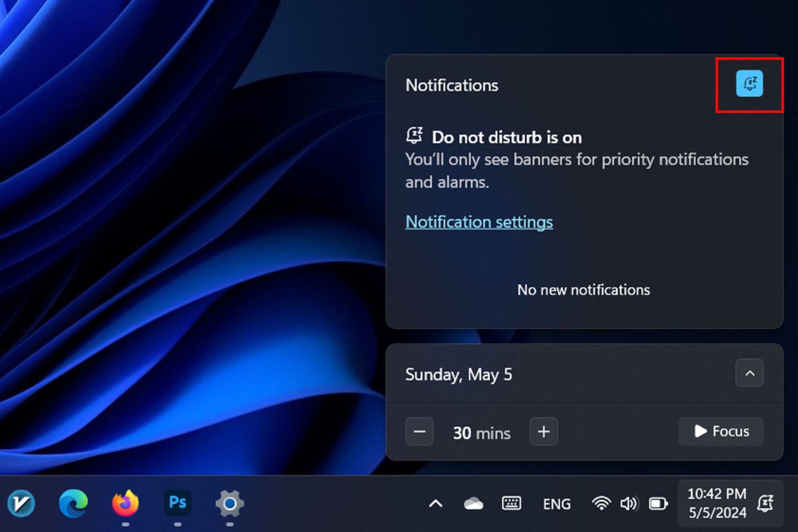The width and height of the screenshot is (798, 532).
Task: Open Microsoft Edge from the taskbar
Action: click(74, 503)
